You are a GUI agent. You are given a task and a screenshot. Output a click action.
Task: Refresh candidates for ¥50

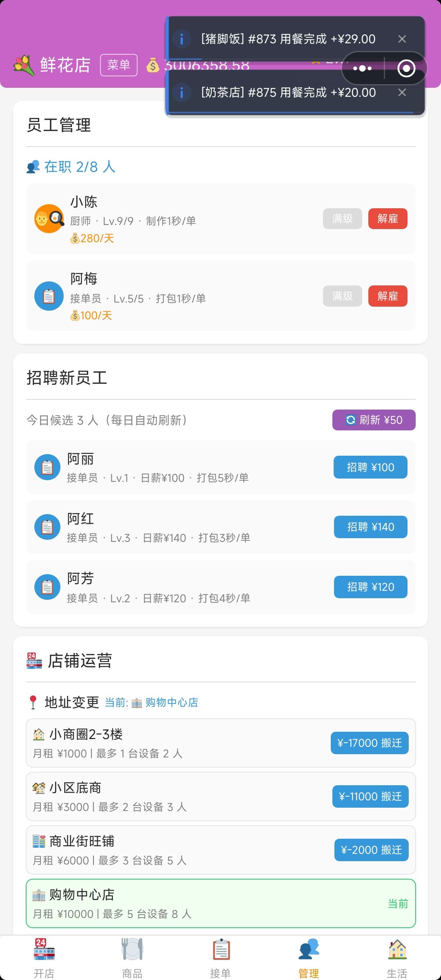click(374, 420)
